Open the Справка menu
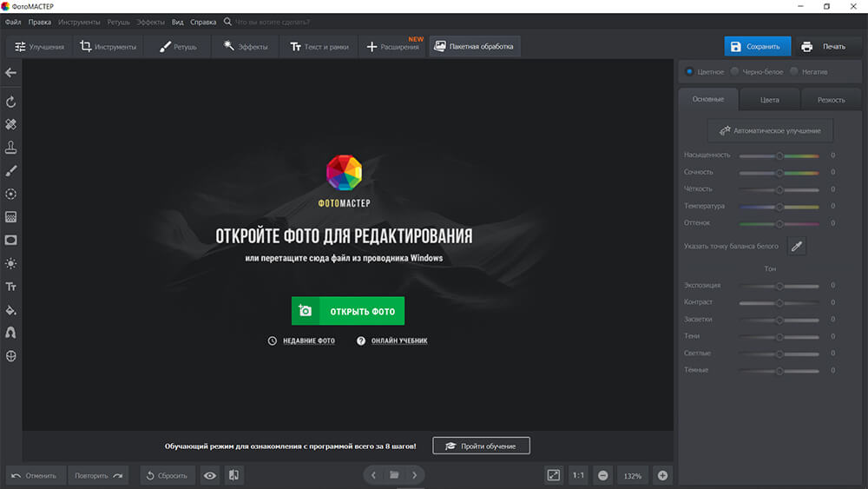 (x=203, y=23)
